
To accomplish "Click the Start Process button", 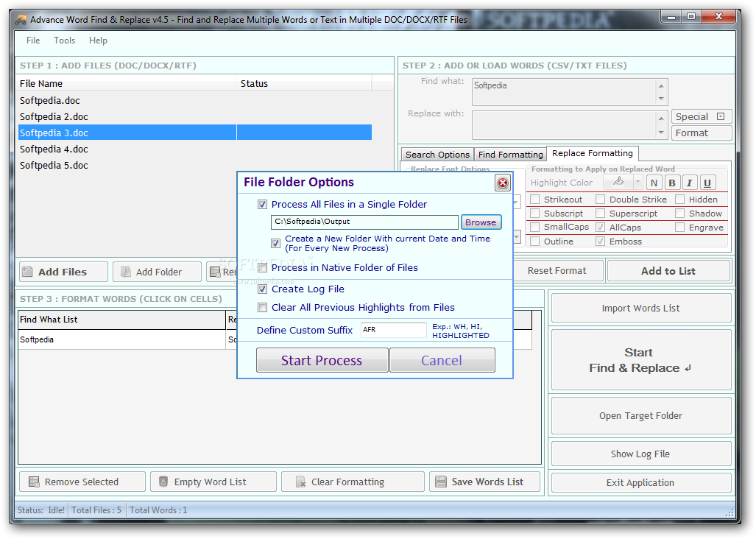I will (322, 361).
